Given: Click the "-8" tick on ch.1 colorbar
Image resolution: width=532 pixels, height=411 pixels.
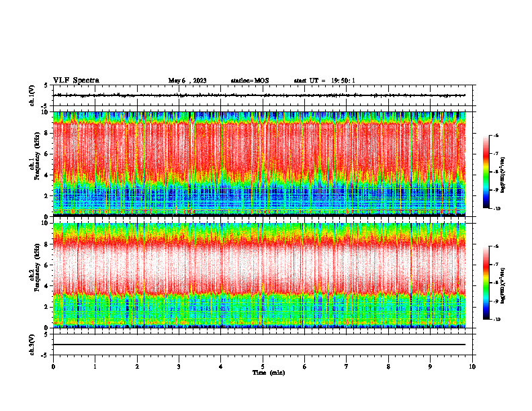Looking at the screenshot, I should pyautogui.click(x=496, y=172).
